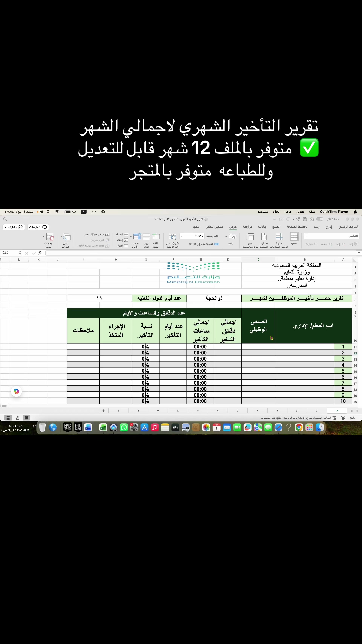Screen dimensions: 362x644
Task: Switch to Page Layout view (تخطيط الصفحة) icon
Action: (x=264, y=236)
